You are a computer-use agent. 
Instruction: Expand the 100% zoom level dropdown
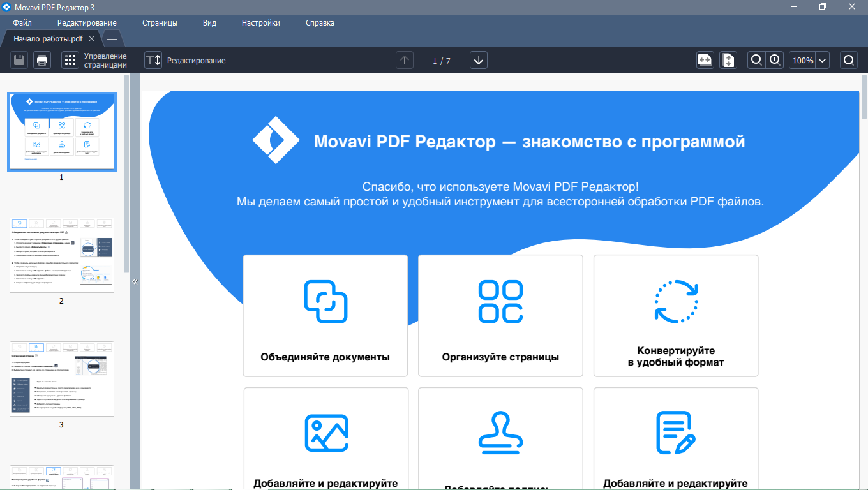pos(822,61)
